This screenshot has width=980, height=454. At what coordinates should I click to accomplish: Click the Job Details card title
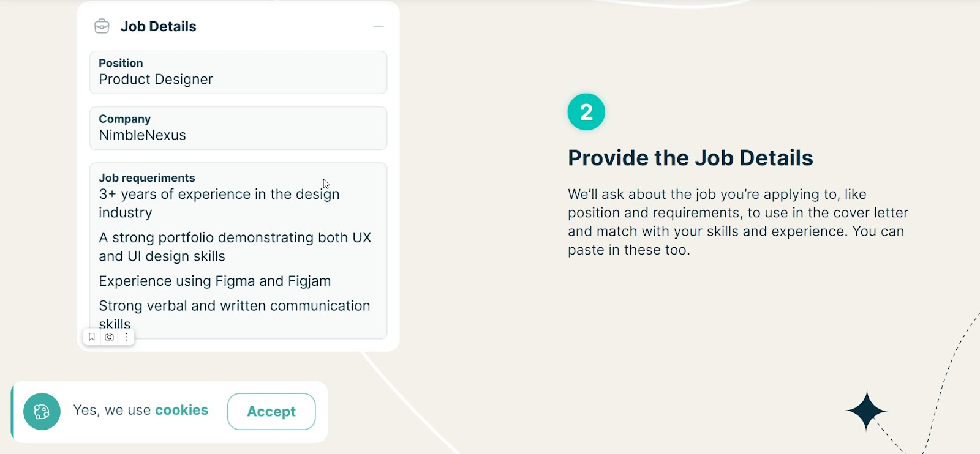point(158,26)
